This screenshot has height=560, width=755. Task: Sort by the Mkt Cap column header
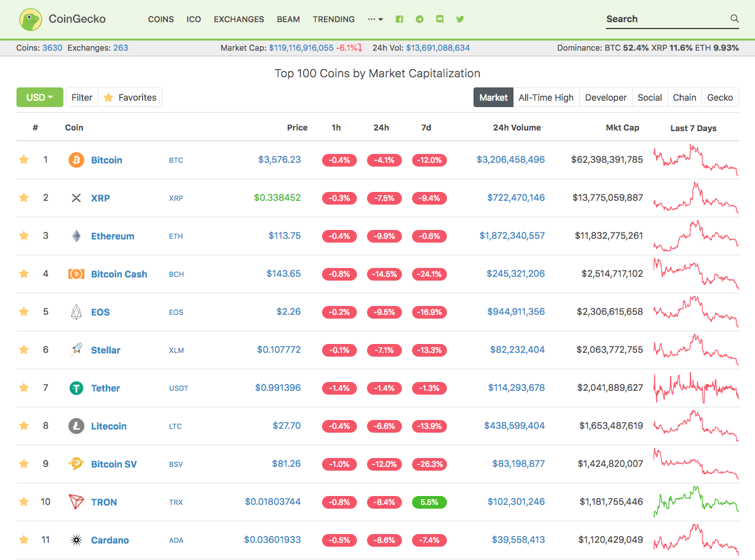pos(622,127)
